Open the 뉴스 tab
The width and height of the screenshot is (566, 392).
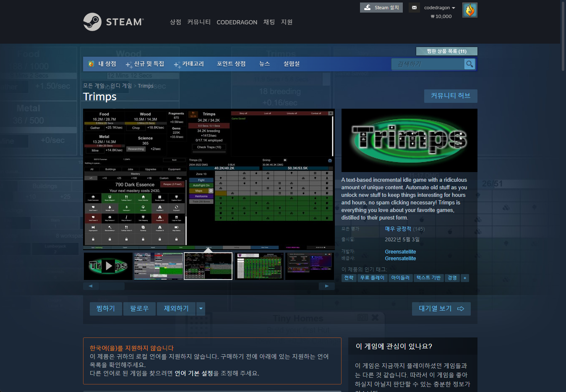264,64
